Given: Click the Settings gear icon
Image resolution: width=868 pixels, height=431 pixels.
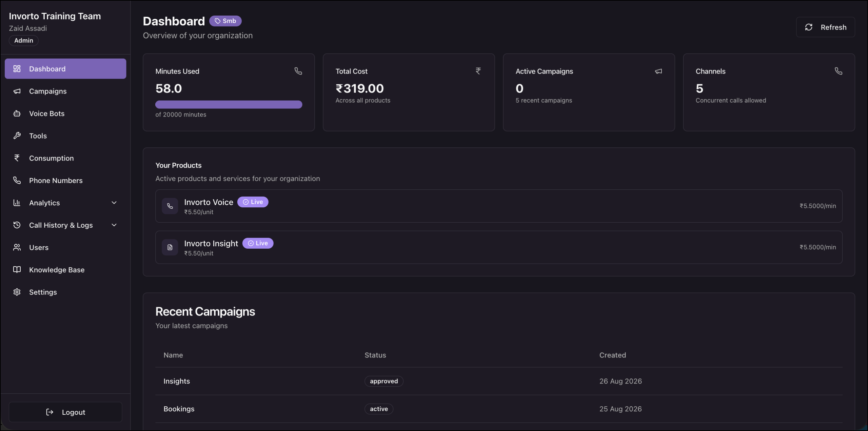Looking at the screenshot, I should pos(17,292).
